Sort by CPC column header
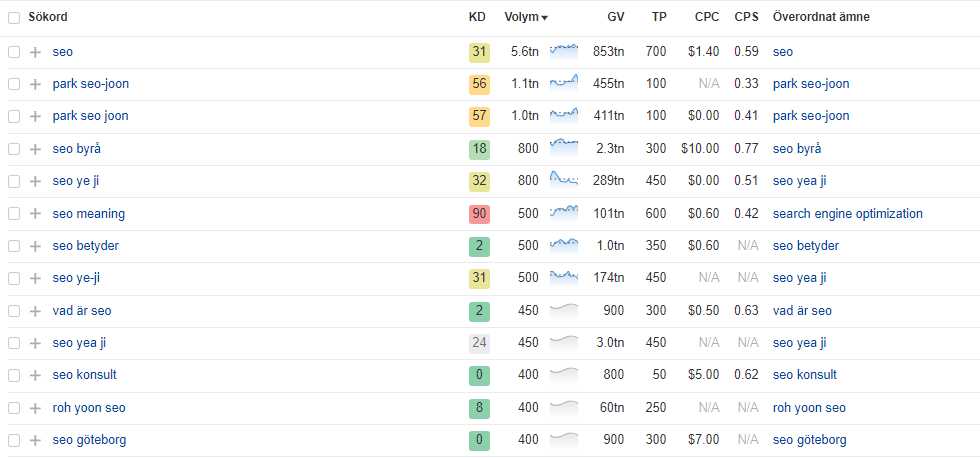The height and width of the screenshot is (458, 980). 706,17
